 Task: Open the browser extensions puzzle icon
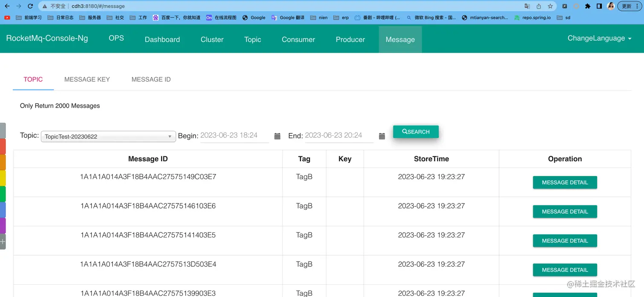tap(588, 6)
